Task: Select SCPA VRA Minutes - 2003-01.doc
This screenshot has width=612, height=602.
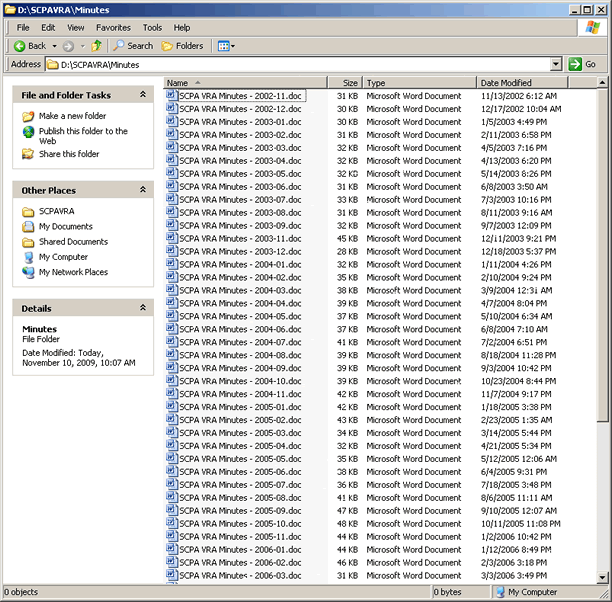Action: pos(240,122)
